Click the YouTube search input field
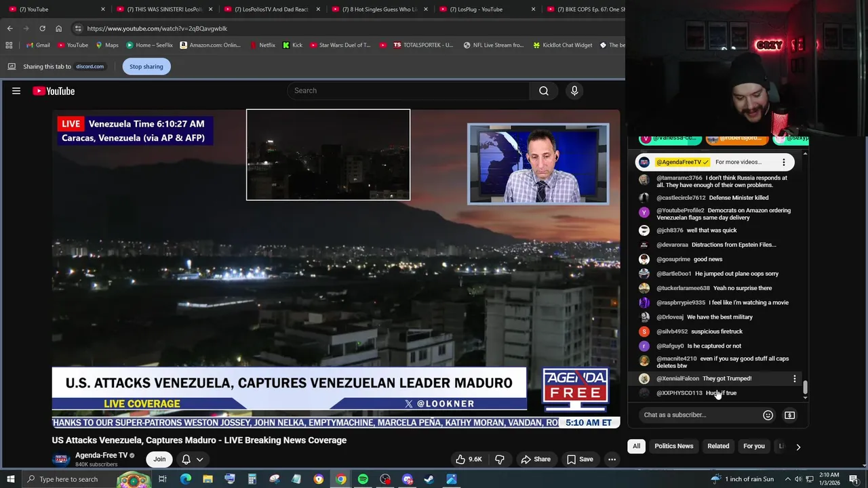868x488 pixels. pos(408,91)
